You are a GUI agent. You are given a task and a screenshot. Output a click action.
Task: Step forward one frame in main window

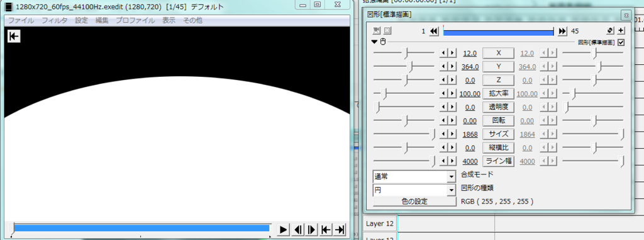312,230
